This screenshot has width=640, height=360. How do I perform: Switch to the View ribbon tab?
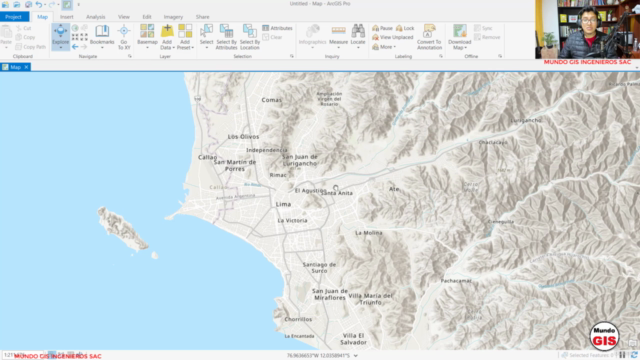[124, 17]
